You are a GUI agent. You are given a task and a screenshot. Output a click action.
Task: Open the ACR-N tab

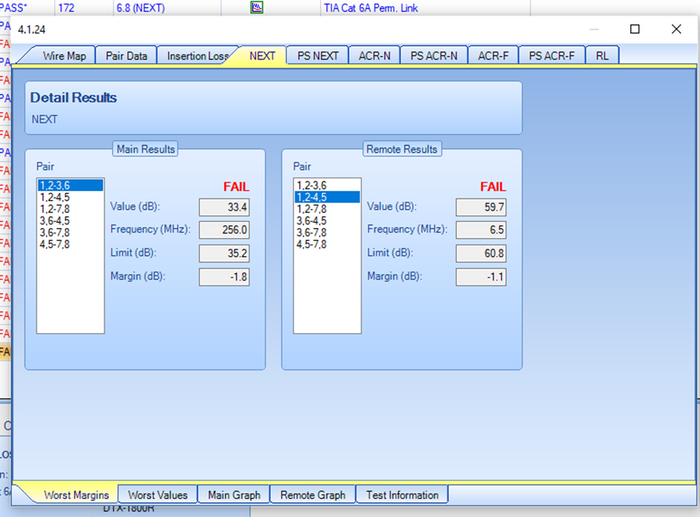[376, 56]
